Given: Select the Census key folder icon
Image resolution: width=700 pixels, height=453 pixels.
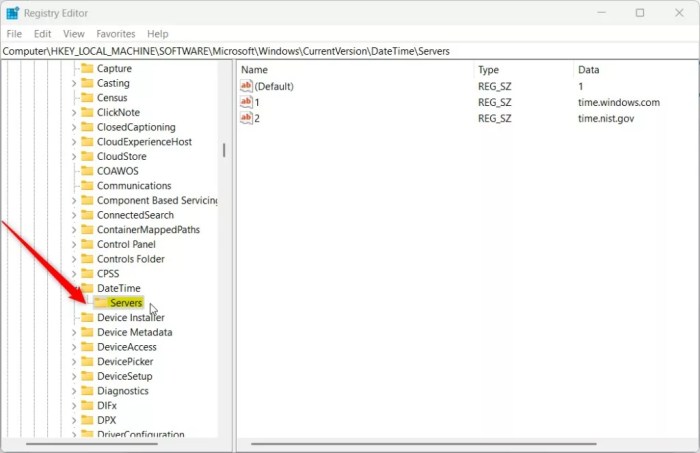Looking at the screenshot, I should (87, 98).
